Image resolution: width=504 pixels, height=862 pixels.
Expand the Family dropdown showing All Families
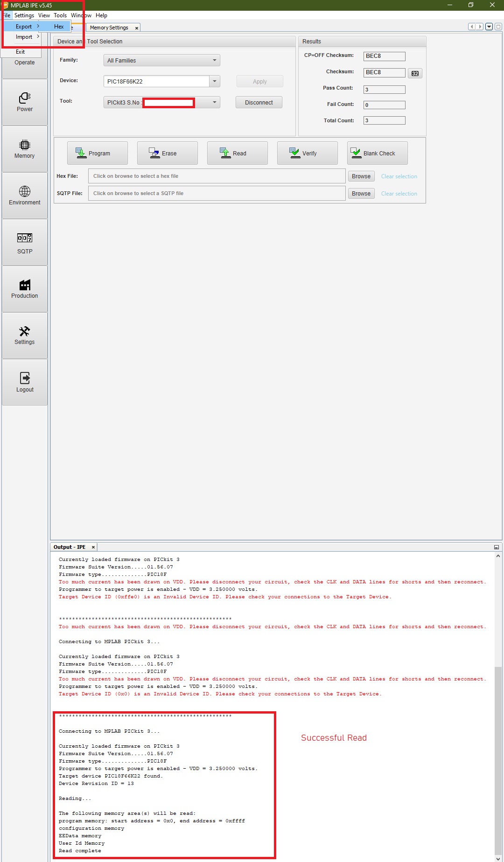(161, 60)
